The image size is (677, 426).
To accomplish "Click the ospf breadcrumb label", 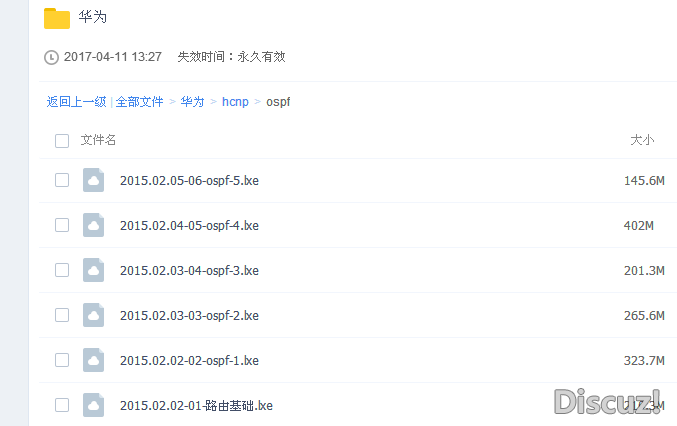I will click(x=278, y=102).
